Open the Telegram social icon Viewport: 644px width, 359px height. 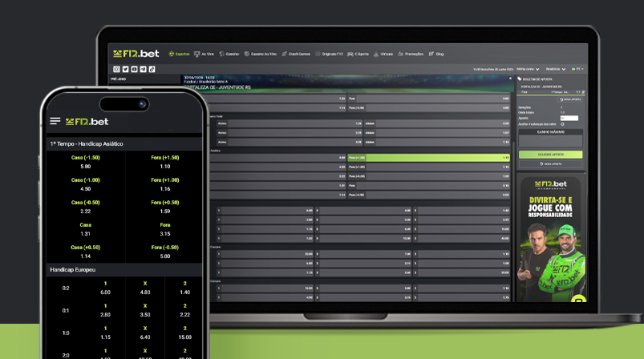(x=143, y=70)
